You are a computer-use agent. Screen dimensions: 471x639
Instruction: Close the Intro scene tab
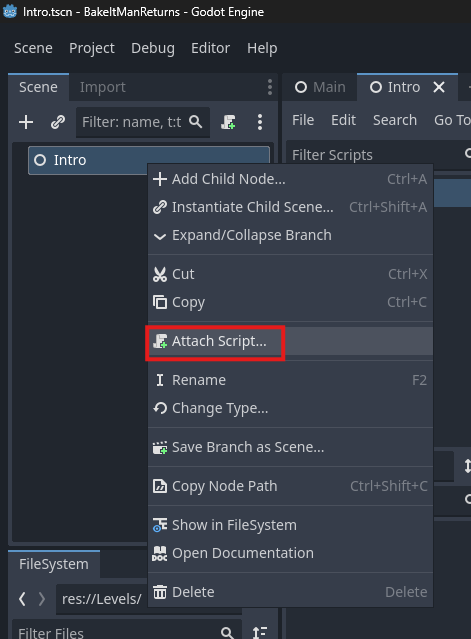point(439,87)
